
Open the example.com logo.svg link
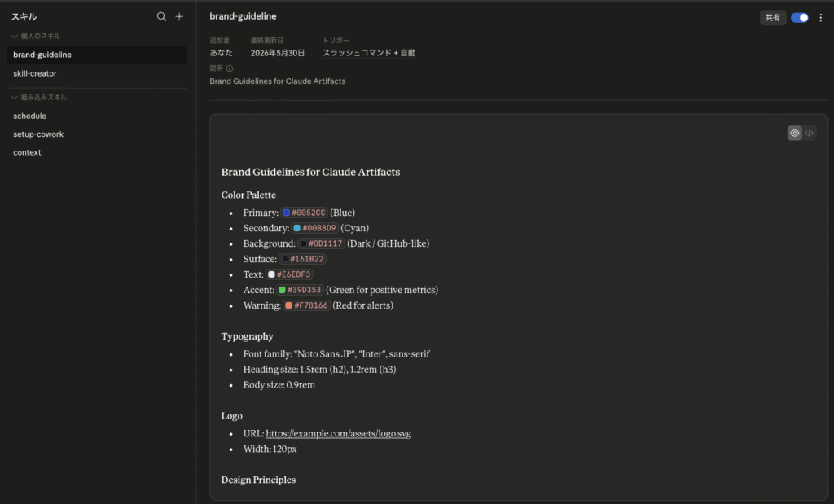coord(338,433)
